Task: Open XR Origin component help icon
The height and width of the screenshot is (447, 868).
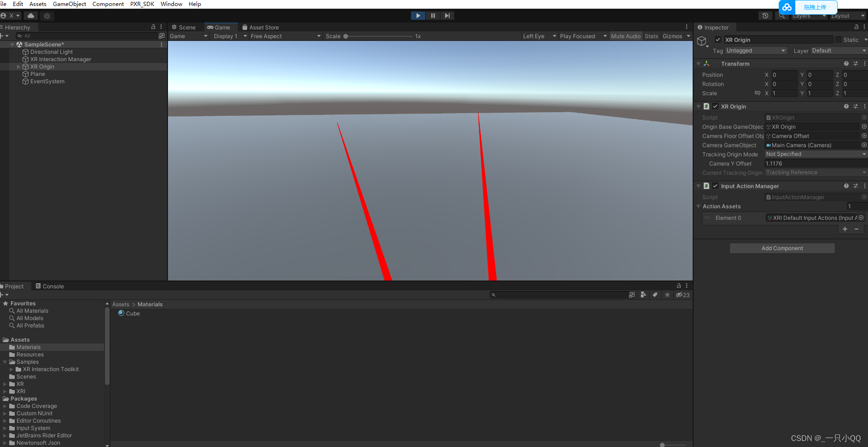Action: coord(846,107)
